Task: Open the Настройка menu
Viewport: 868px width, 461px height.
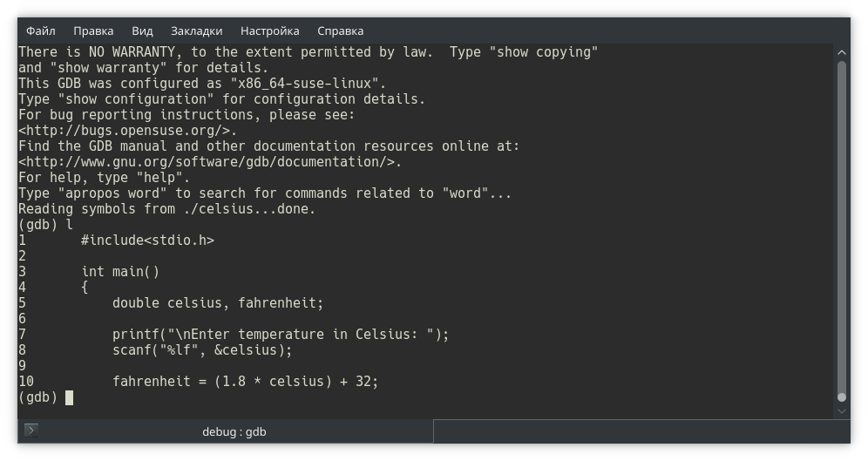Action: [x=269, y=31]
